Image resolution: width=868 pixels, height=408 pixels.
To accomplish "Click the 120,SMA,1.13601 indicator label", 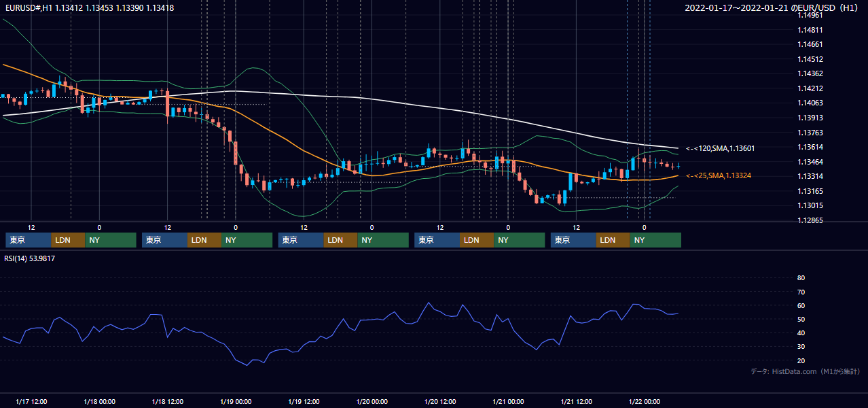I will pyautogui.click(x=720, y=148).
